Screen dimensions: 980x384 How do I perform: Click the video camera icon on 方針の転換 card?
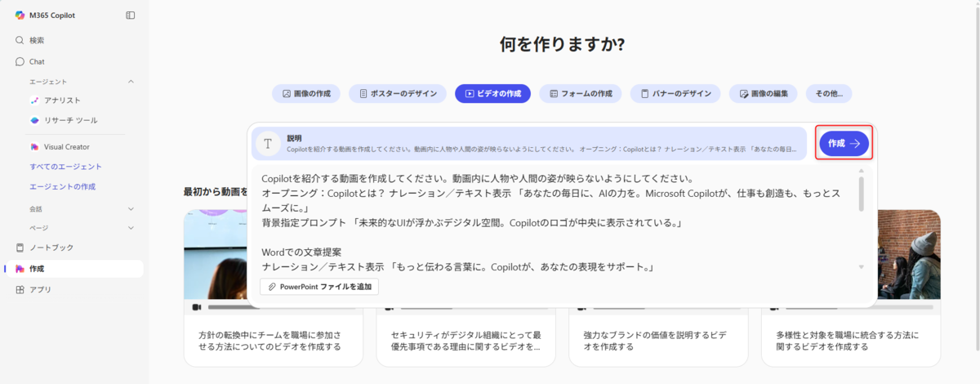(x=196, y=307)
